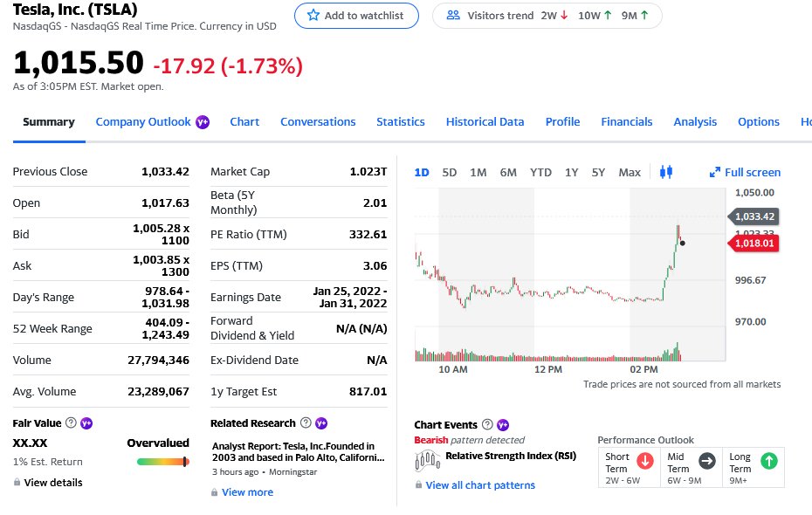812x515 pixels.
Task: Select the 6M chart range
Action: 508,172
